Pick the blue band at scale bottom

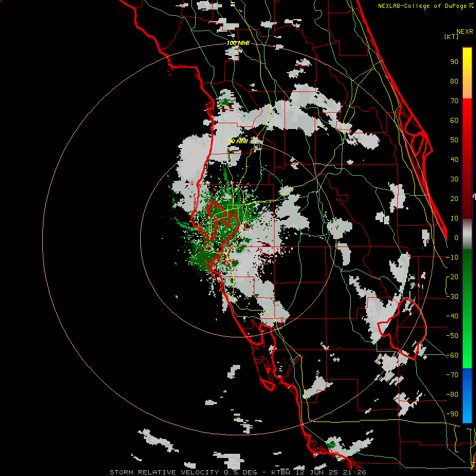click(467, 395)
